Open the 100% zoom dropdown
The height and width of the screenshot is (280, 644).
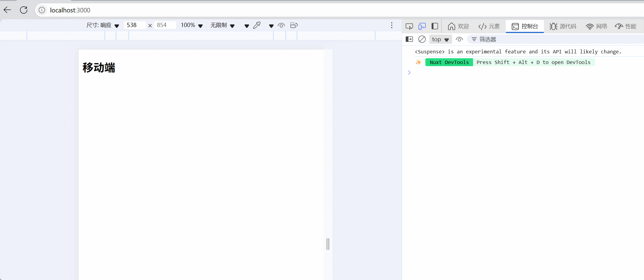192,25
